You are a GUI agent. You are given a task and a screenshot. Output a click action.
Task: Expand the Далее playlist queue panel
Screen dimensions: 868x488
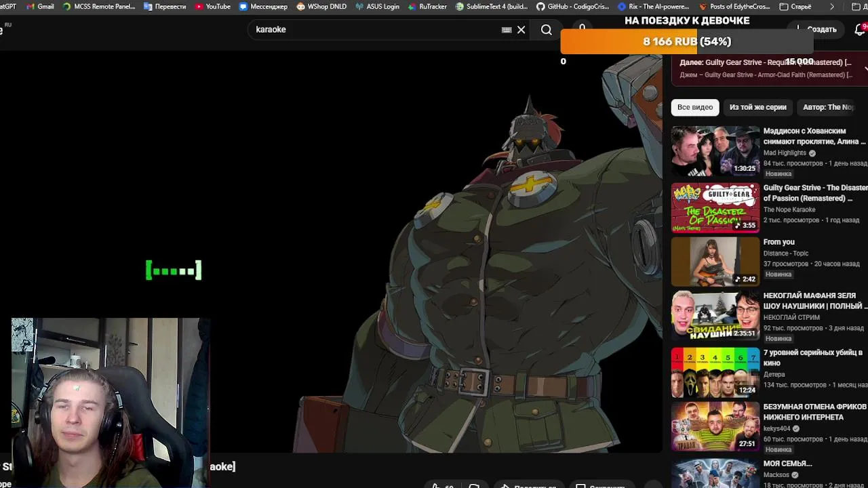click(865, 68)
